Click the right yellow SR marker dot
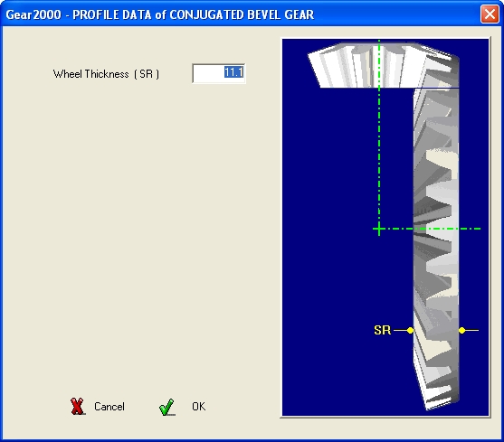 [x=461, y=330]
